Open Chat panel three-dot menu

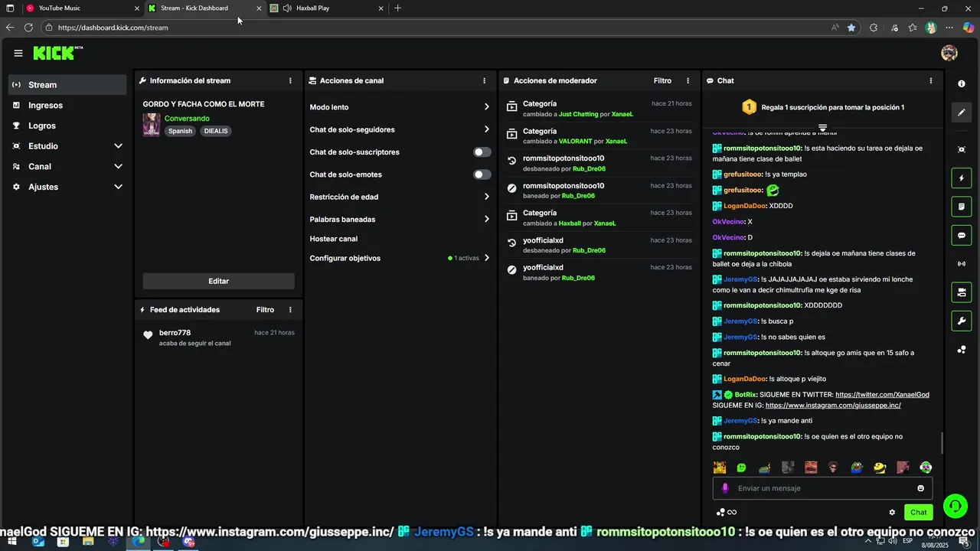click(x=931, y=80)
